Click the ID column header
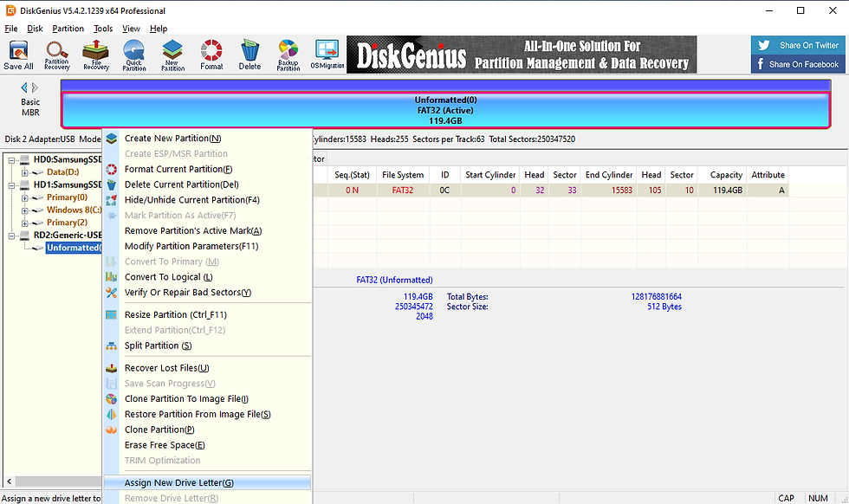The image size is (849, 504). tap(444, 175)
